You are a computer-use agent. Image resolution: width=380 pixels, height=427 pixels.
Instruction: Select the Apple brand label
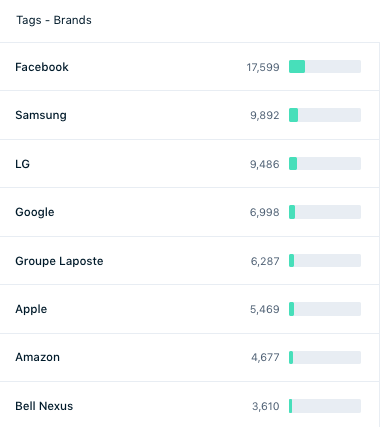pos(31,309)
